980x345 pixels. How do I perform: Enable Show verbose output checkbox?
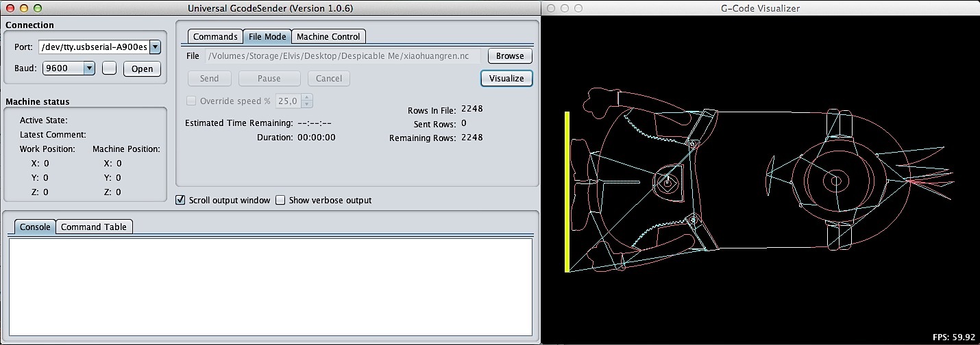[x=280, y=200]
